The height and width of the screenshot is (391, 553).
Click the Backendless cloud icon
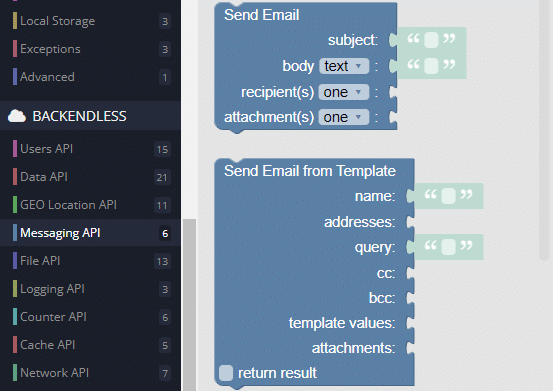pyautogui.click(x=17, y=116)
